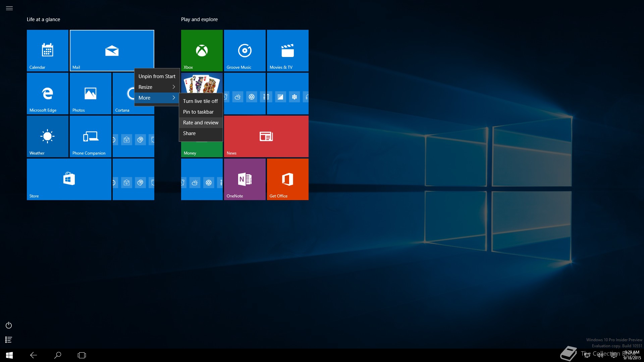Open the Photos tile
644x362 pixels.
(91, 94)
